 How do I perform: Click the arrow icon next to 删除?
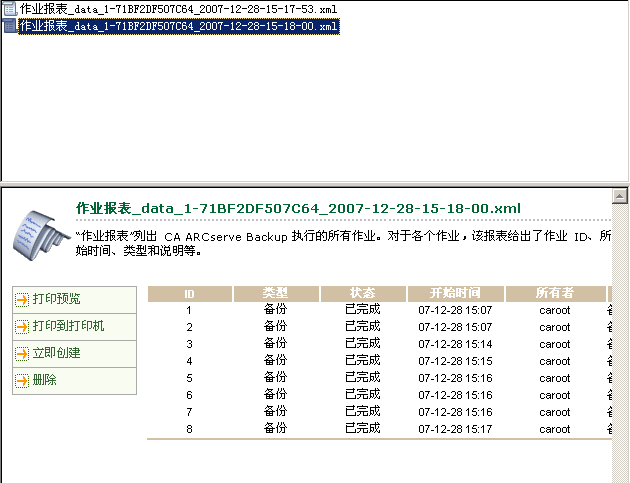(22, 381)
